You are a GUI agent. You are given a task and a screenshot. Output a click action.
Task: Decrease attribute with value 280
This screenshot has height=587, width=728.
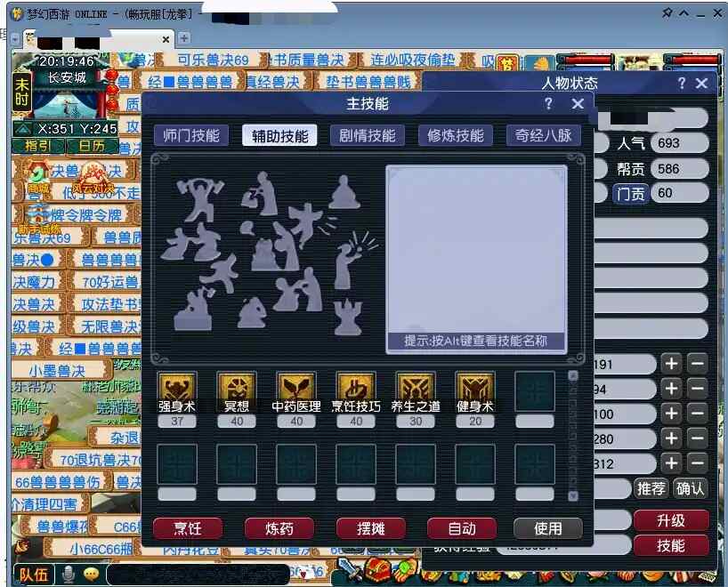point(698,438)
